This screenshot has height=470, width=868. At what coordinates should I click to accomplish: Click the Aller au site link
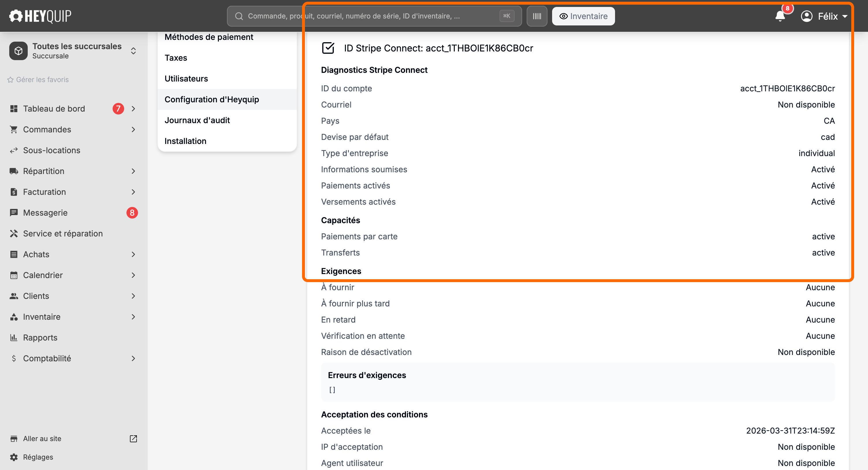(42, 438)
